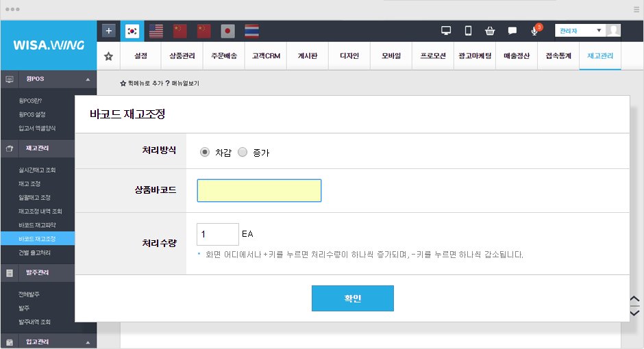
Task: Open the 모바일 menu tab
Action: point(391,56)
